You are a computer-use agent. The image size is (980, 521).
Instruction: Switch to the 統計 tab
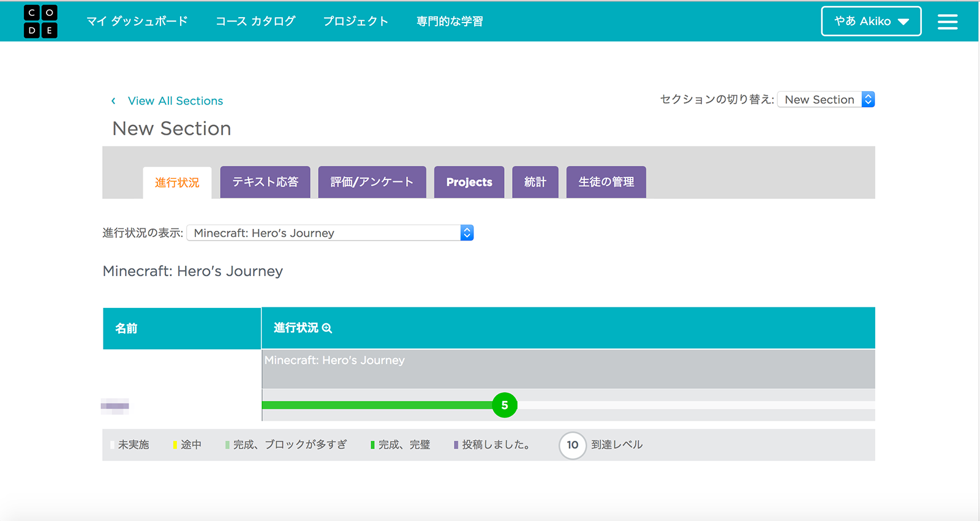click(x=535, y=182)
